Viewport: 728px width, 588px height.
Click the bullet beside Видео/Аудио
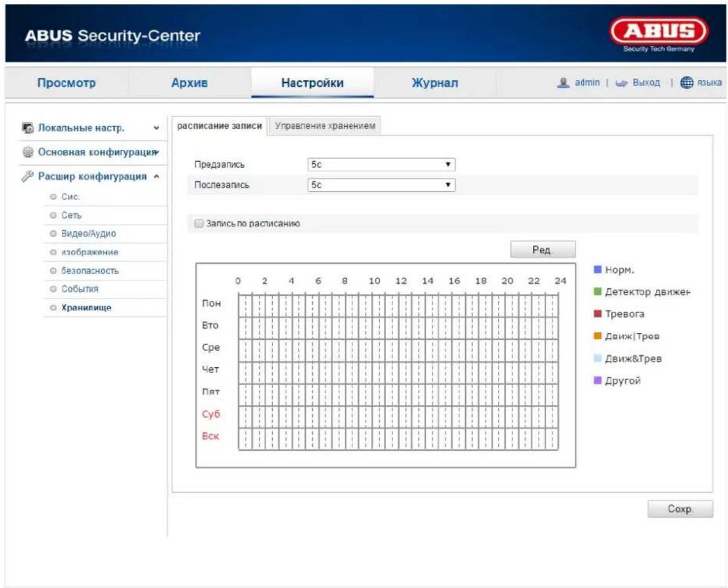click(53, 234)
